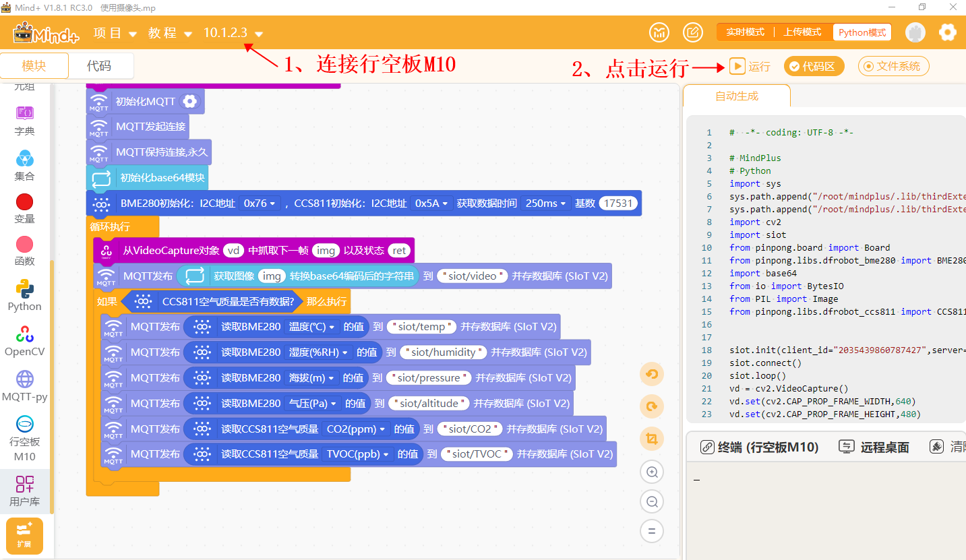
Task: Select the 变量 red color category
Action: (25, 201)
